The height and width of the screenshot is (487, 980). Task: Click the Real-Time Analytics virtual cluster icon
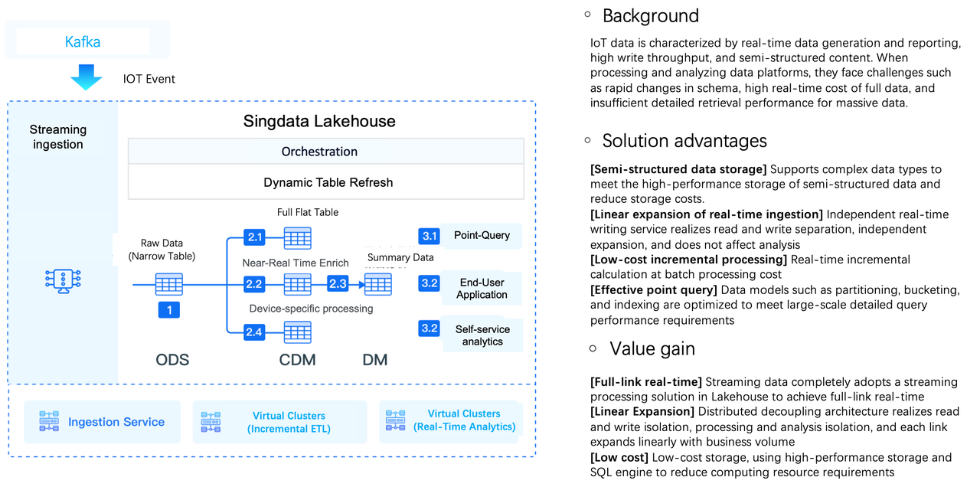pyautogui.click(x=396, y=421)
